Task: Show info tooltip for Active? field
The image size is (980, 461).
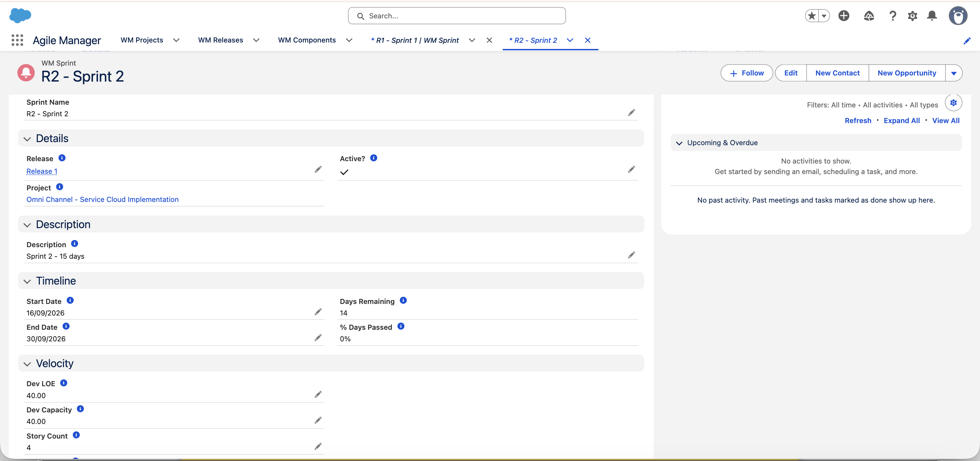Action: [374, 158]
